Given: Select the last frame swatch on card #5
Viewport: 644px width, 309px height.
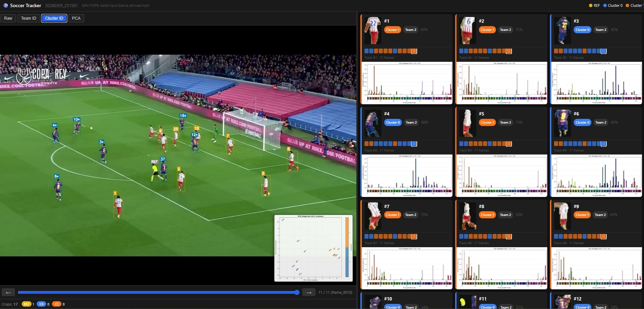Looking at the screenshot, I should pyautogui.click(x=509, y=144).
